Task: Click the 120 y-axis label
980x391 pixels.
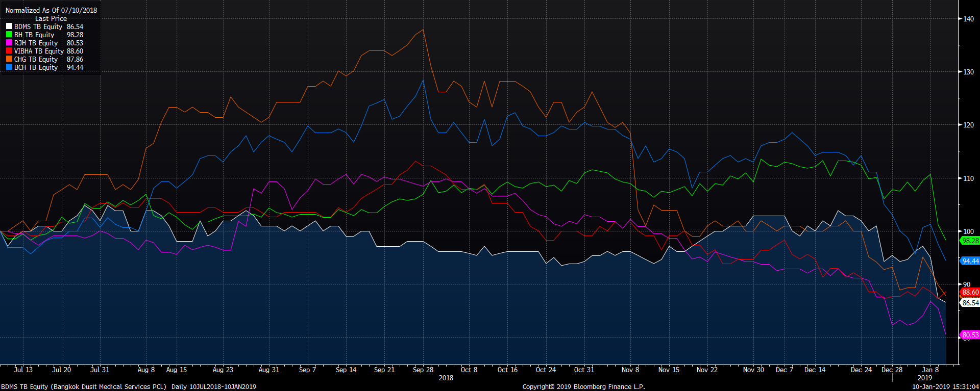Action: click(x=968, y=125)
